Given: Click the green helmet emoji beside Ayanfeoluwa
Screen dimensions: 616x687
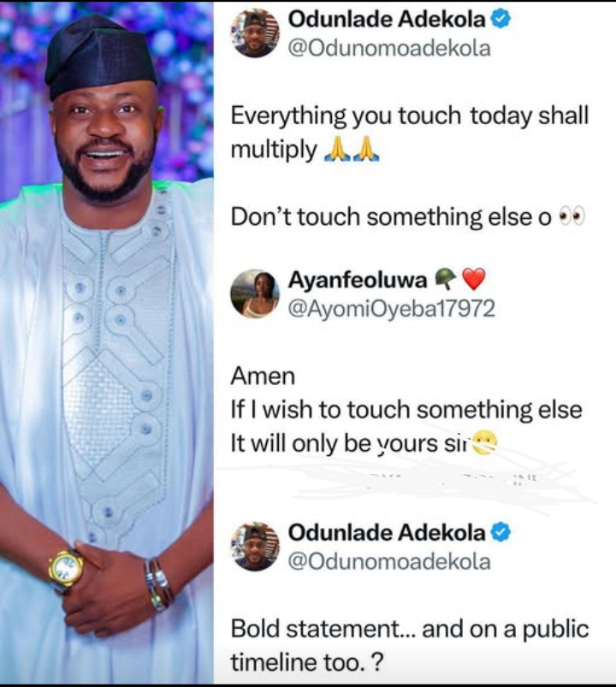Looking at the screenshot, I should tap(446, 279).
